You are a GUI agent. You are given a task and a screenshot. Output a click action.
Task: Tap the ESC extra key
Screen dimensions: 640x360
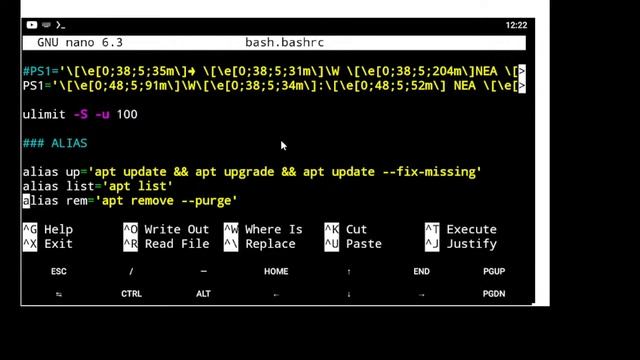pos(58,271)
